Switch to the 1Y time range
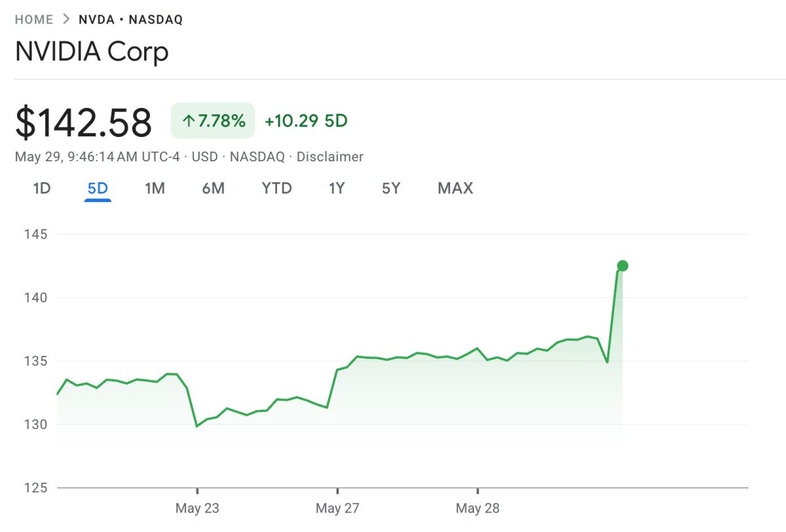Viewport: 786px width, 532px height. click(335, 188)
